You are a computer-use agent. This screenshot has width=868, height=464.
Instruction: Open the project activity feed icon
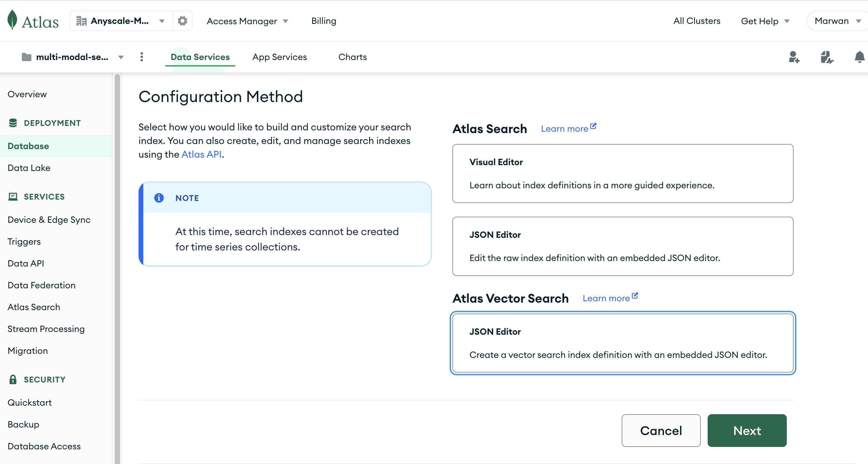[827, 57]
